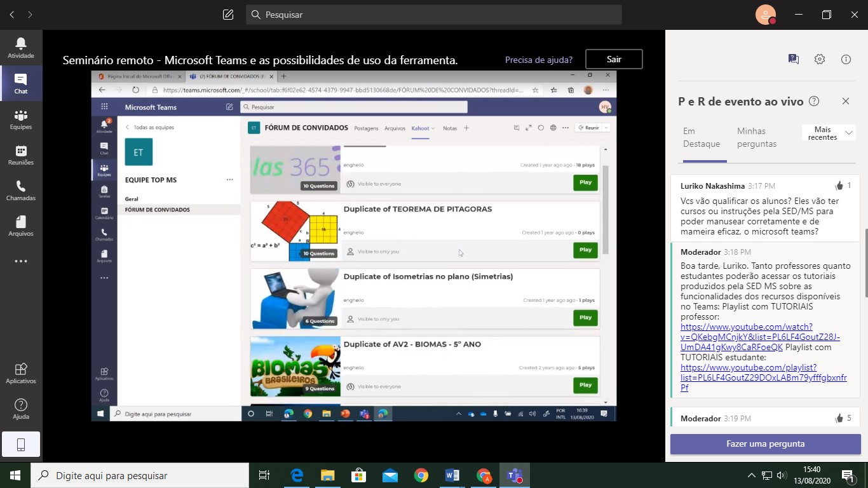Play TEOREMA DE PITAGORAS kahoot in shared screen
The image size is (868, 488).
click(585, 250)
